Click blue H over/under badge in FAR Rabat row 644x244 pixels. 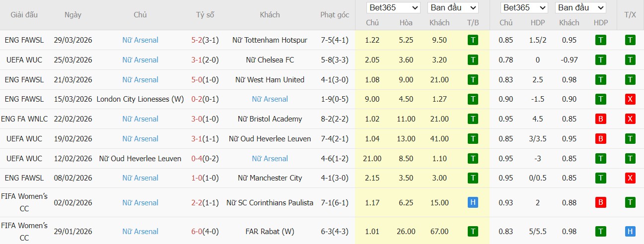pos(630,231)
